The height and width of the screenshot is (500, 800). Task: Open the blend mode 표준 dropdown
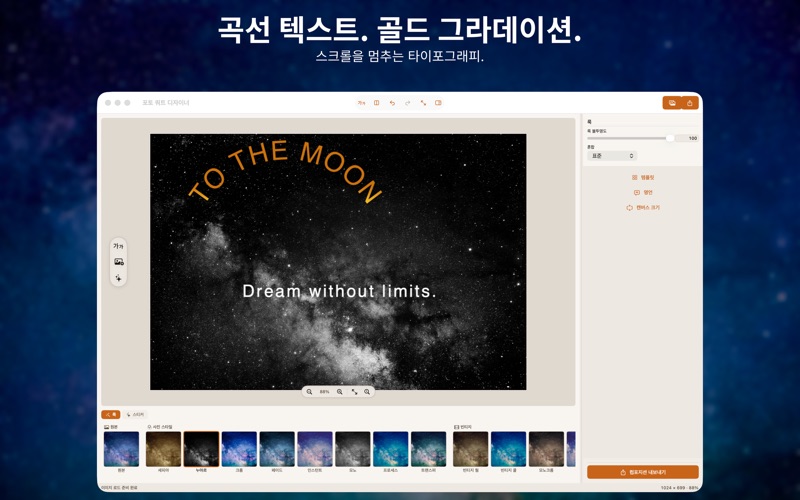(x=612, y=156)
